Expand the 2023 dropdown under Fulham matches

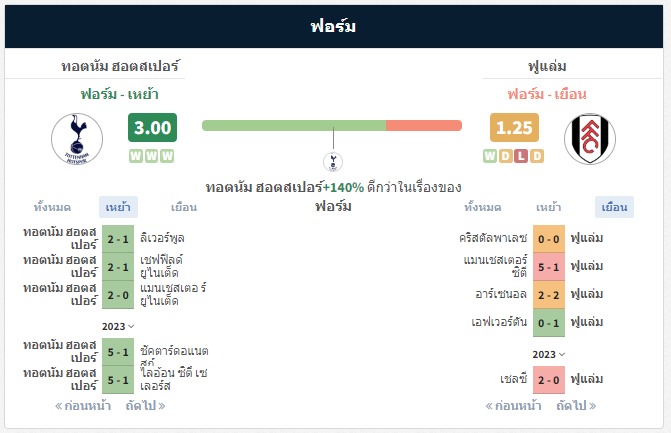point(549,355)
